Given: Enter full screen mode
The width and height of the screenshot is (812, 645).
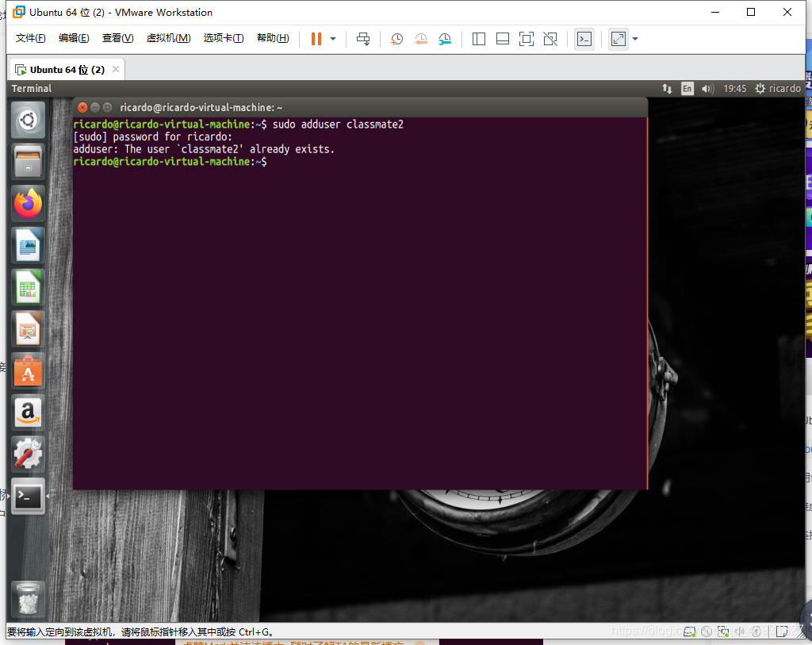Looking at the screenshot, I should [527, 39].
